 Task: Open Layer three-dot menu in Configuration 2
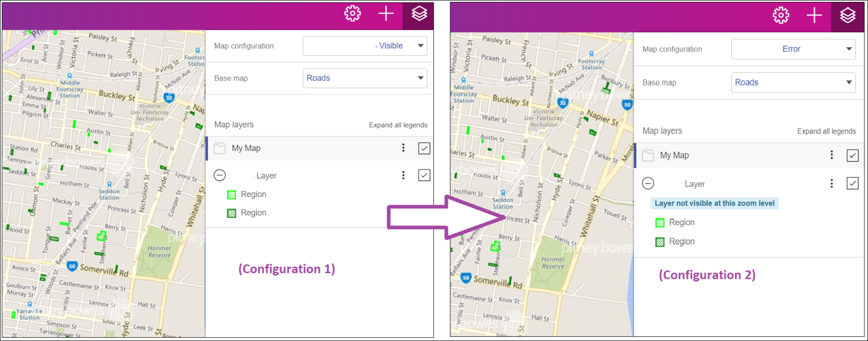pos(832,183)
